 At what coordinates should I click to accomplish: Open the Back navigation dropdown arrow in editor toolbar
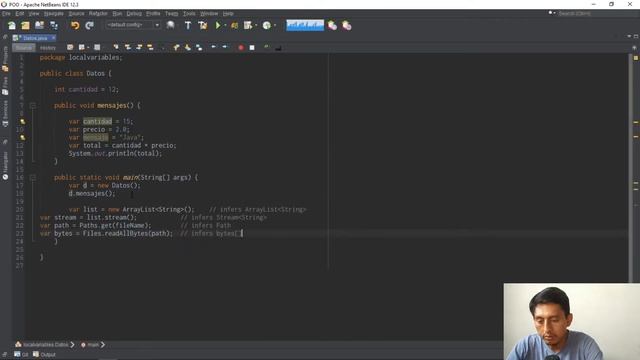(x=88, y=47)
